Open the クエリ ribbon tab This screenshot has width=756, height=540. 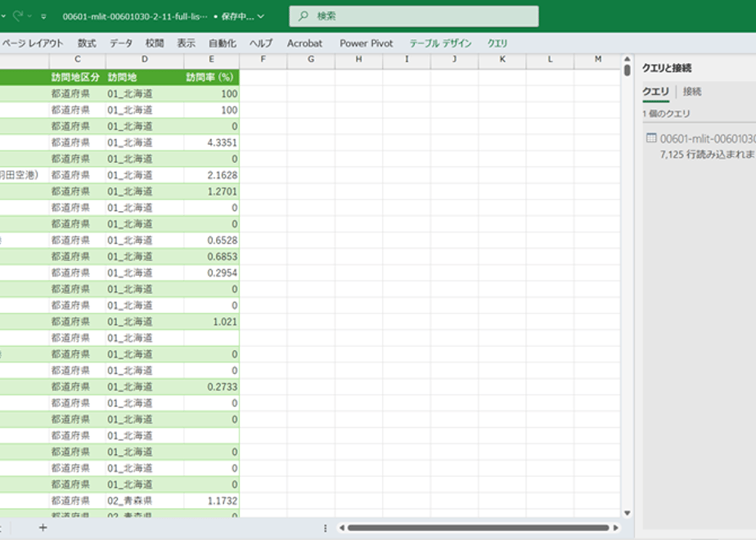tap(497, 43)
